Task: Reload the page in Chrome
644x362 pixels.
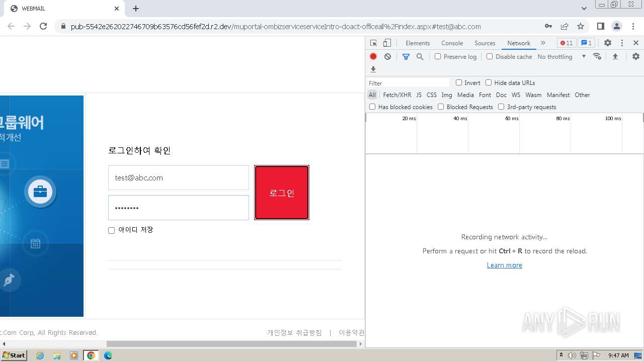Action: pyautogui.click(x=43, y=26)
